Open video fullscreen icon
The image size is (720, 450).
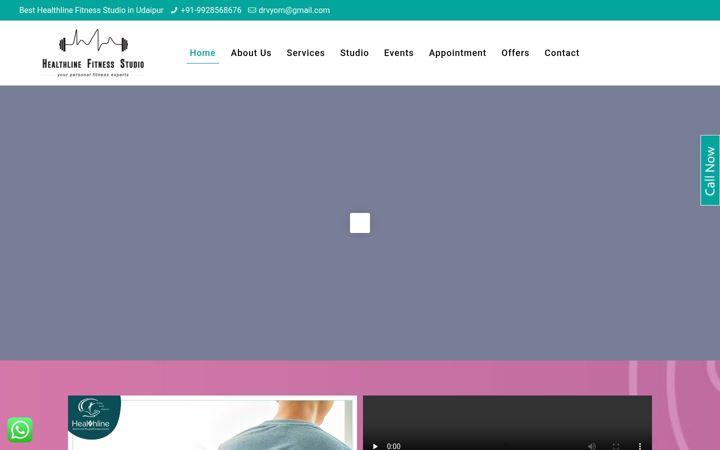pos(616,446)
